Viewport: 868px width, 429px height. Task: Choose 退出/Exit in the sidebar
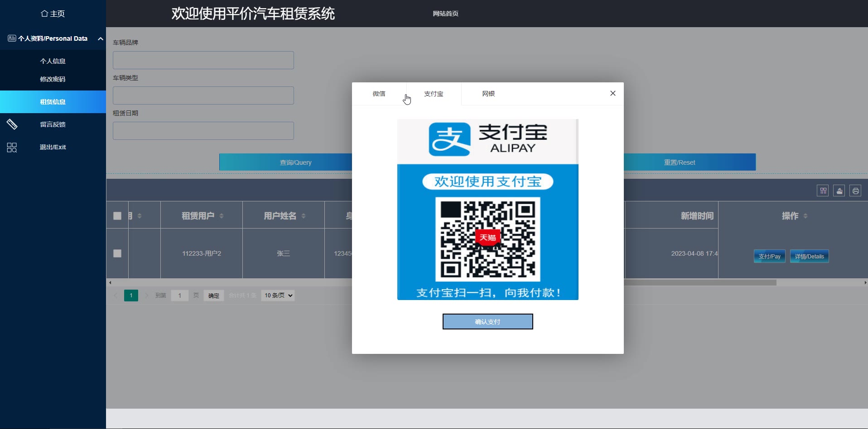53,147
